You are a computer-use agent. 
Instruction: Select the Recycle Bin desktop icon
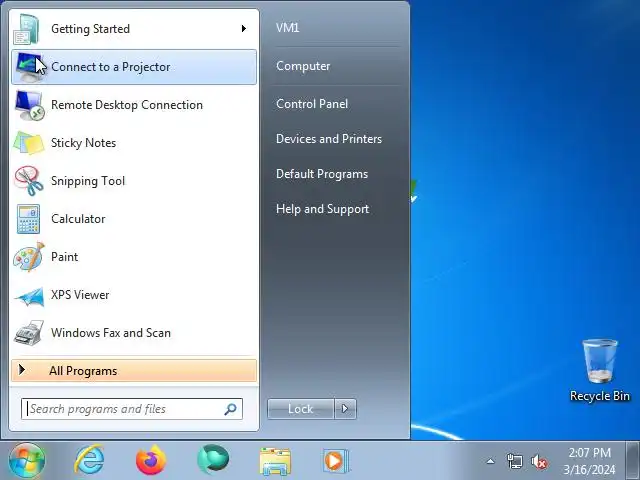[600, 371]
